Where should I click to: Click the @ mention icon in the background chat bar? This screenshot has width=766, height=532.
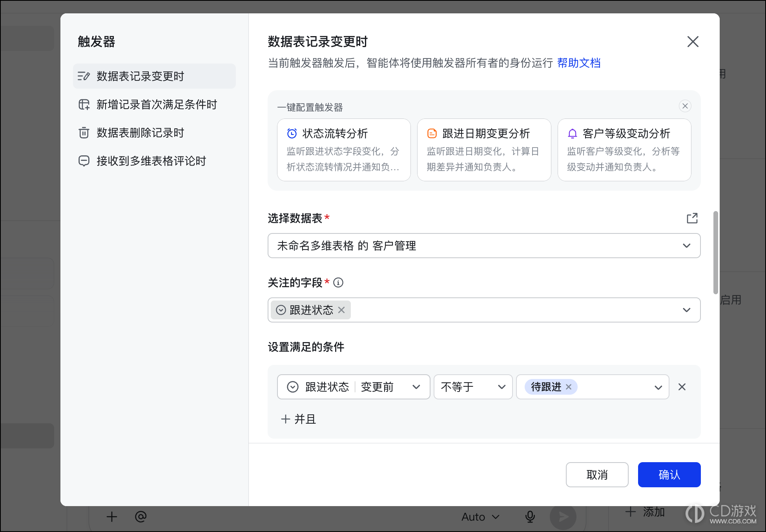140,517
